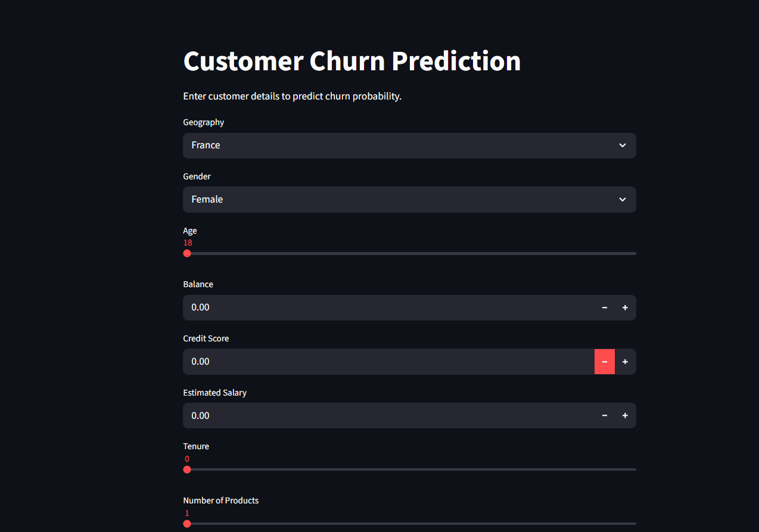Decrement Estimated Salary with minus button
The height and width of the screenshot is (532, 759).
point(605,416)
